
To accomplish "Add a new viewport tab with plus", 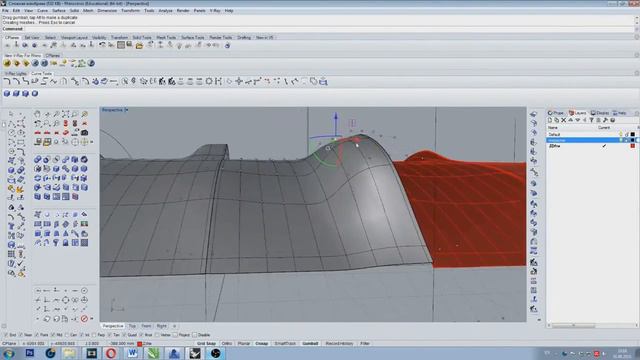I will click(x=174, y=326).
